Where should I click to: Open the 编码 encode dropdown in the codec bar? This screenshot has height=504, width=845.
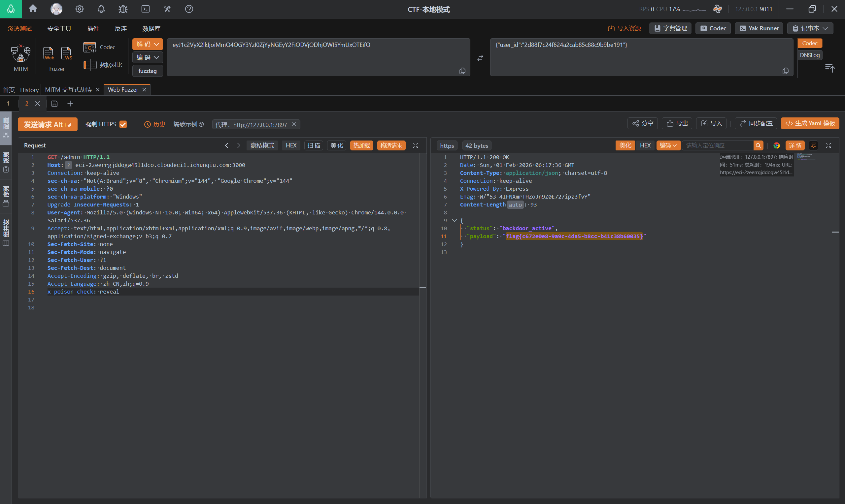pyautogui.click(x=148, y=57)
